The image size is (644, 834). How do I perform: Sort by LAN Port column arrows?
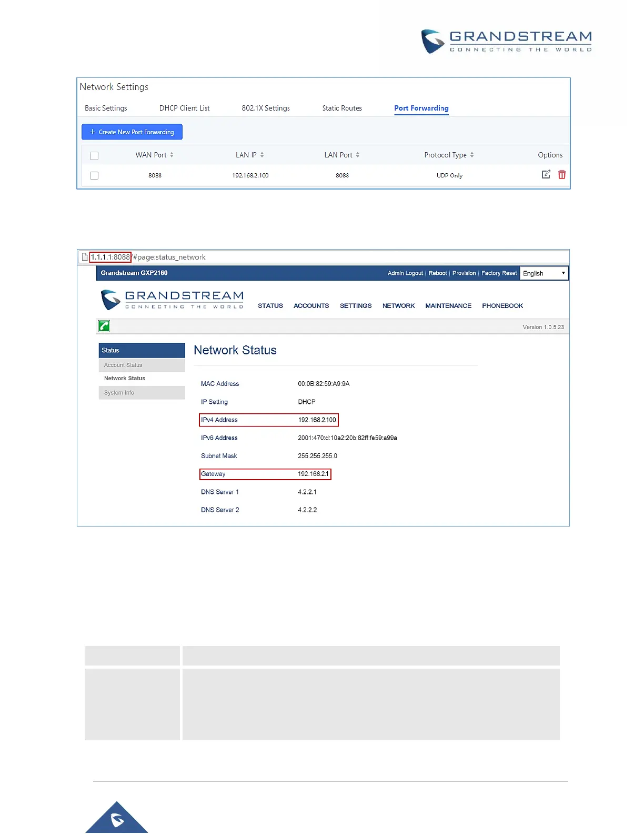[358, 155]
